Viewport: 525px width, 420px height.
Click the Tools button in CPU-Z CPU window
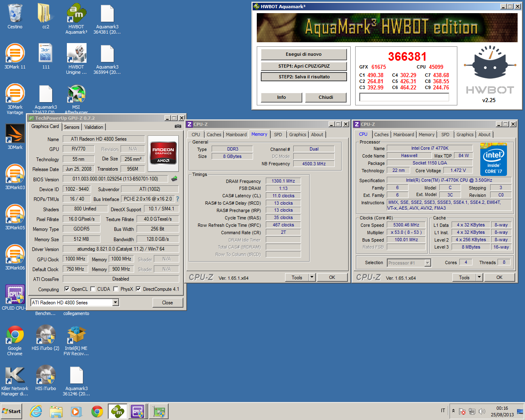tap(464, 278)
